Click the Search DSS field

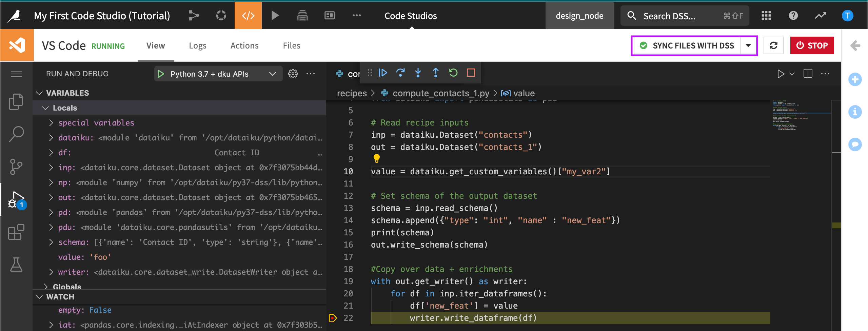coord(685,16)
